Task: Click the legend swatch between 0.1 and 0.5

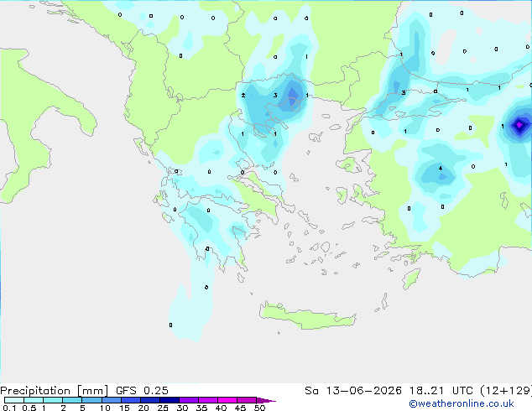Action: pyautogui.click(x=14, y=400)
